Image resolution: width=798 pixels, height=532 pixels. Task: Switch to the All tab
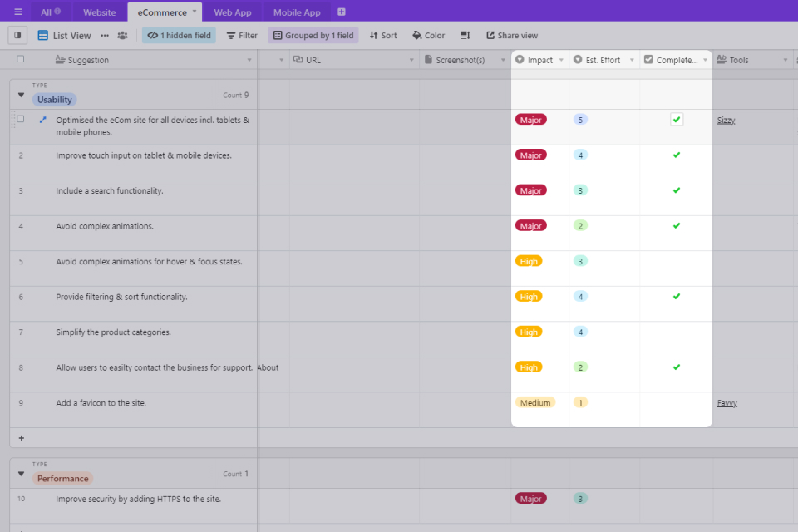51,12
